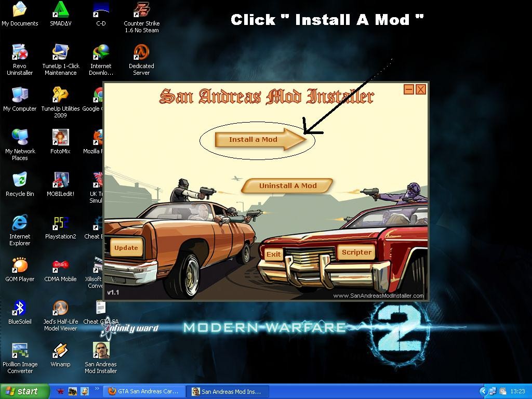Select the Dedicated Server desktop icon
This screenshot has height=399, width=532.
[x=141, y=60]
